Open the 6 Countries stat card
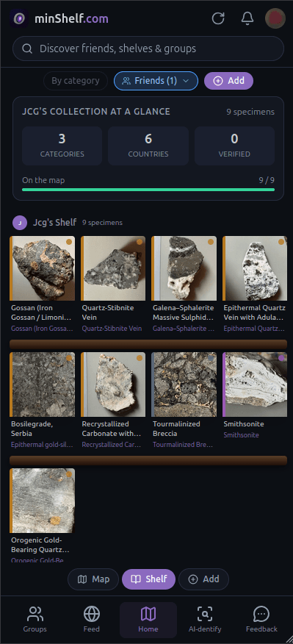This screenshot has height=644, width=293. pyautogui.click(x=148, y=146)
